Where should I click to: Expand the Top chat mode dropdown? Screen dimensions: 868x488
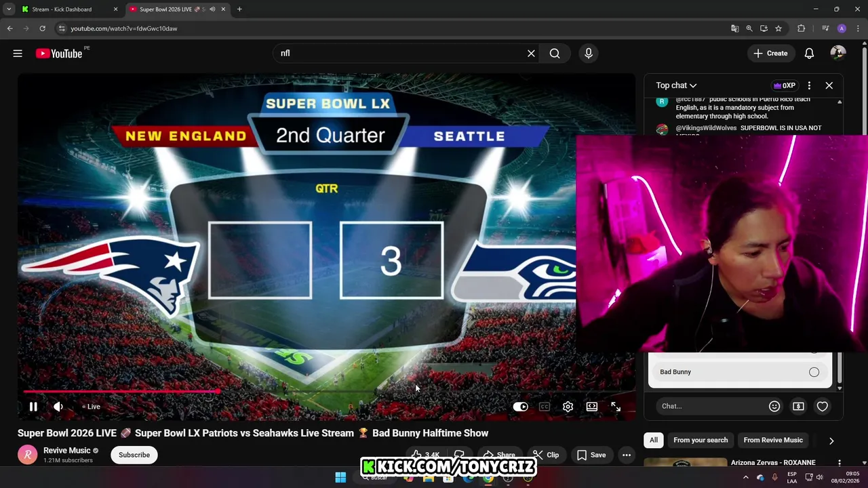pyautogui.click(x=676, y=85)
